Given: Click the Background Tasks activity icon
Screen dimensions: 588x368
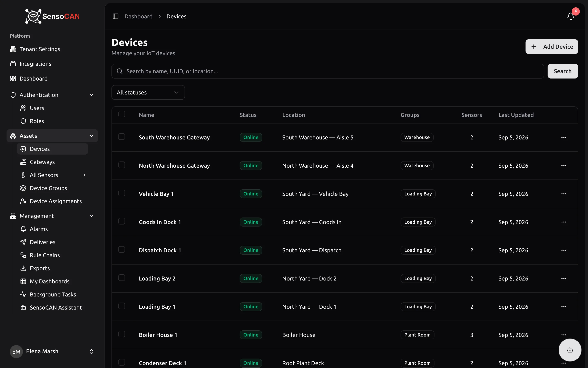Looking at the screenshot, I should coord(23,294).
